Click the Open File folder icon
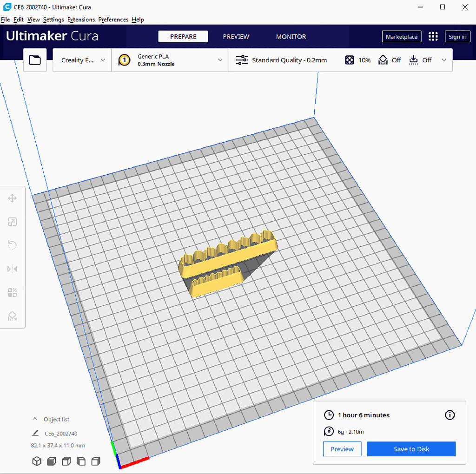The image size is (476, 474). coord(35,60)
